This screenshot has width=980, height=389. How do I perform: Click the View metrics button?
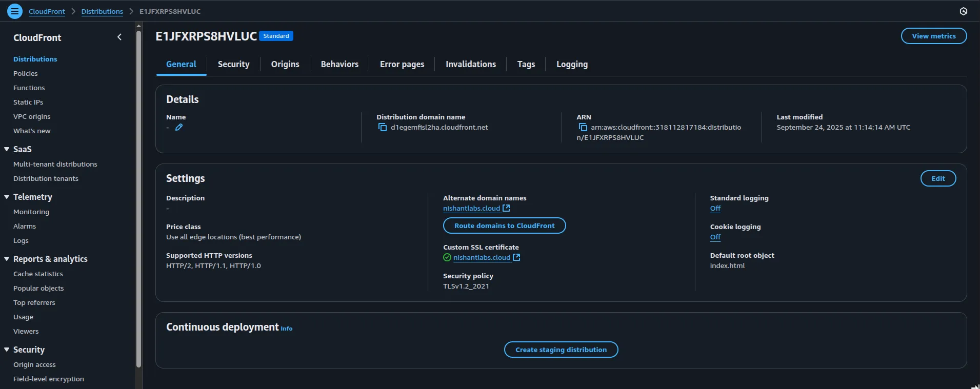933,36
